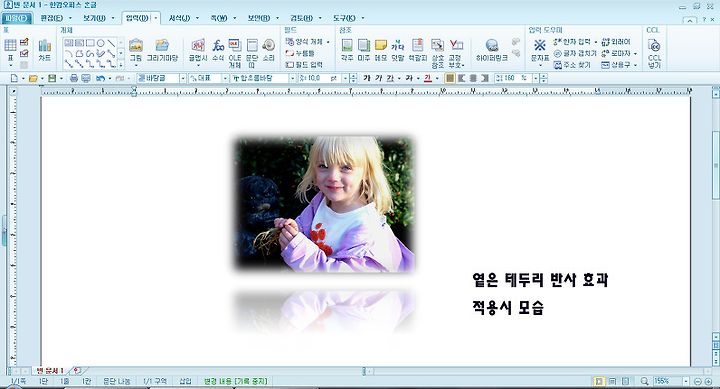
Task: Click the 외래어 button
Action: coord(616,42)
